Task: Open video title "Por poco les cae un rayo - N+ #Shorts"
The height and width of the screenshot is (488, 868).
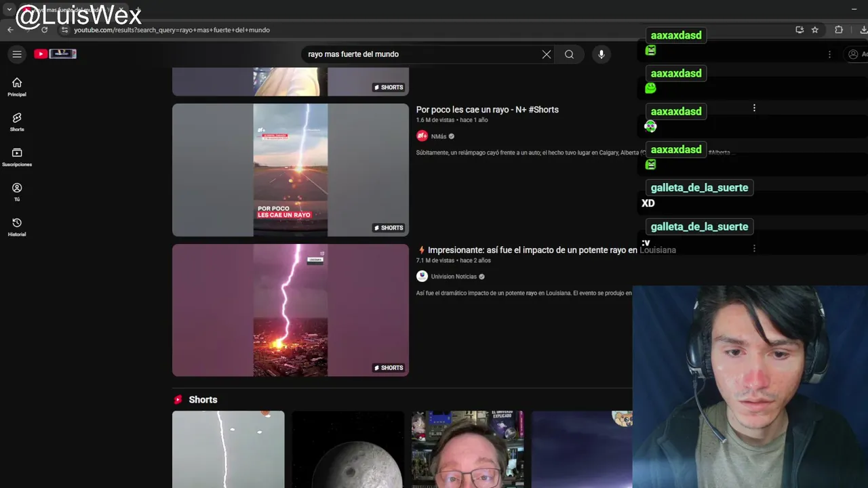Action: click(x=488, y=110)
